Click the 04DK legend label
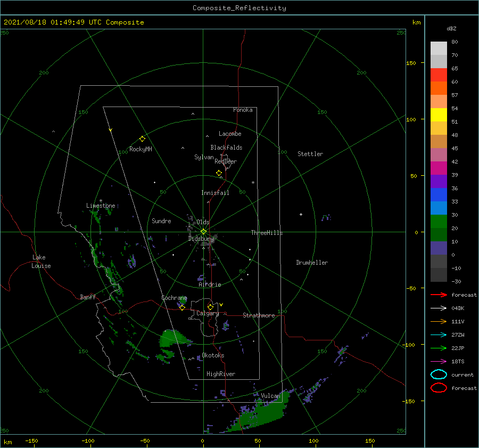 (x=458, y=308)
